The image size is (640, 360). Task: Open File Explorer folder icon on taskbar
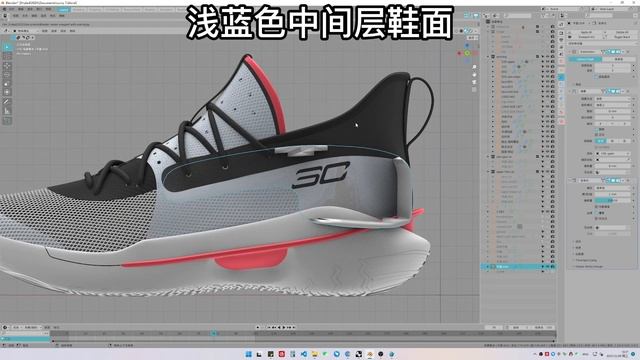314,354
